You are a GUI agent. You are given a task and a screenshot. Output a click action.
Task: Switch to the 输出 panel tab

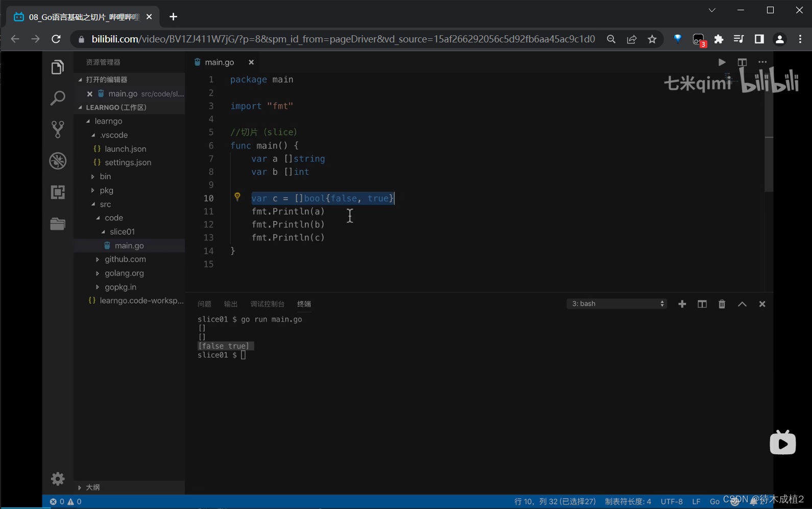231,304
